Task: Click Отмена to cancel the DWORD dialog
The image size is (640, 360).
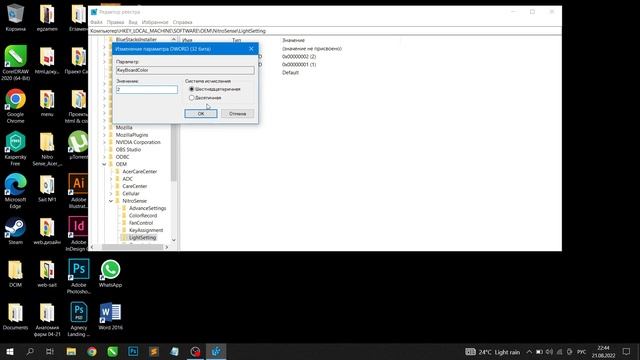Action: [238, 113]
